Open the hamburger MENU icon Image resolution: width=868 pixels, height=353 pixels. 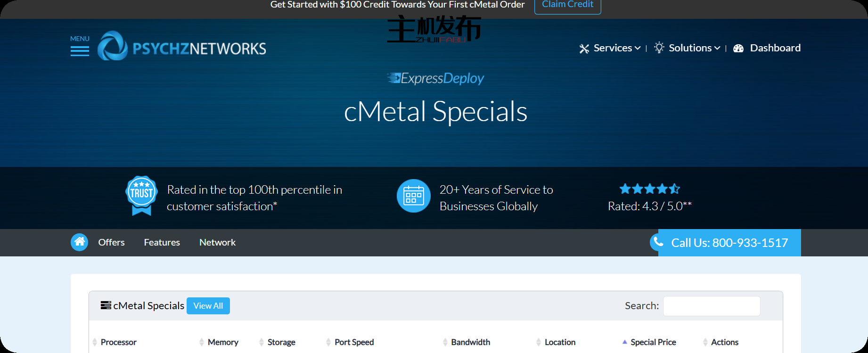coord(80,50)
